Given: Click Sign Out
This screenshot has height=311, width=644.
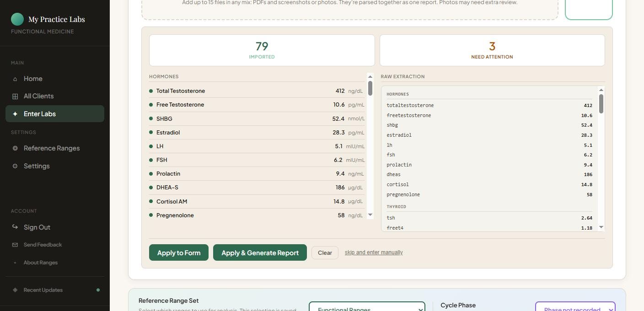Looking at the screenshot, I should [55, 227].
